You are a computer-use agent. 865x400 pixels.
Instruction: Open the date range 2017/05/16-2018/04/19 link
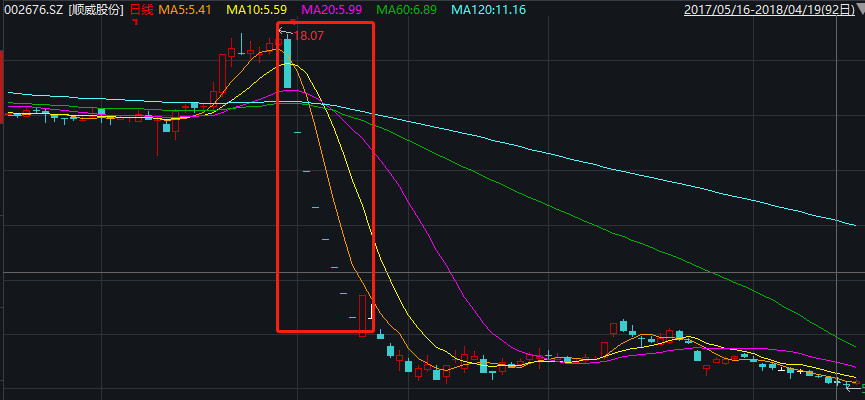[x=769, y=10]
